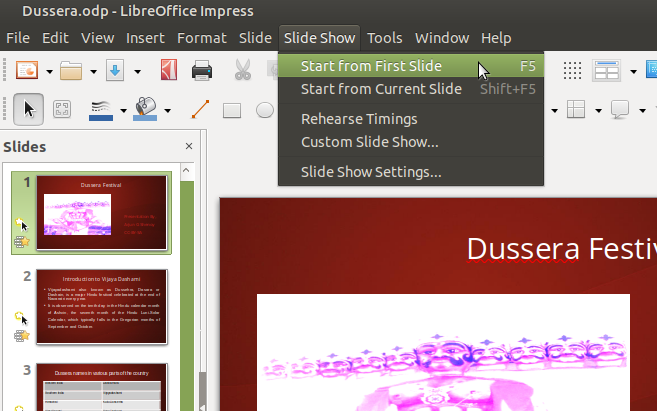Open the Flowchart shapes dropdown arrow
657x411 pixels.
click(598, 111)
